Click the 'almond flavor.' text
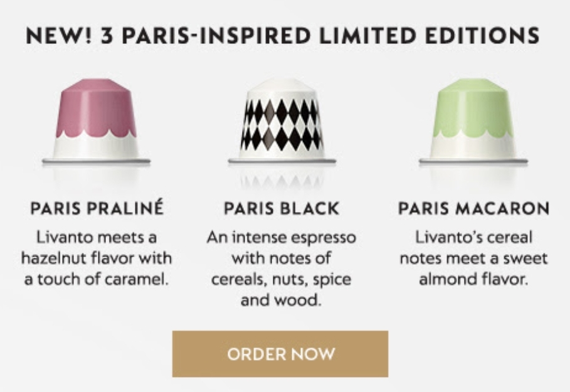Screen dimensions: 570x392 (x=473, y=279)
